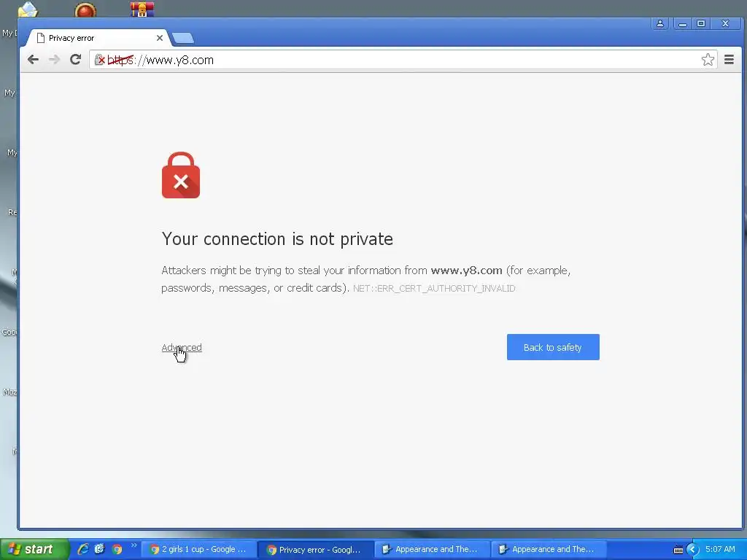Switch to 2 girls 1 cup taskbar window
The height and width of the screenshot is (560, 747).
point(198,550)
